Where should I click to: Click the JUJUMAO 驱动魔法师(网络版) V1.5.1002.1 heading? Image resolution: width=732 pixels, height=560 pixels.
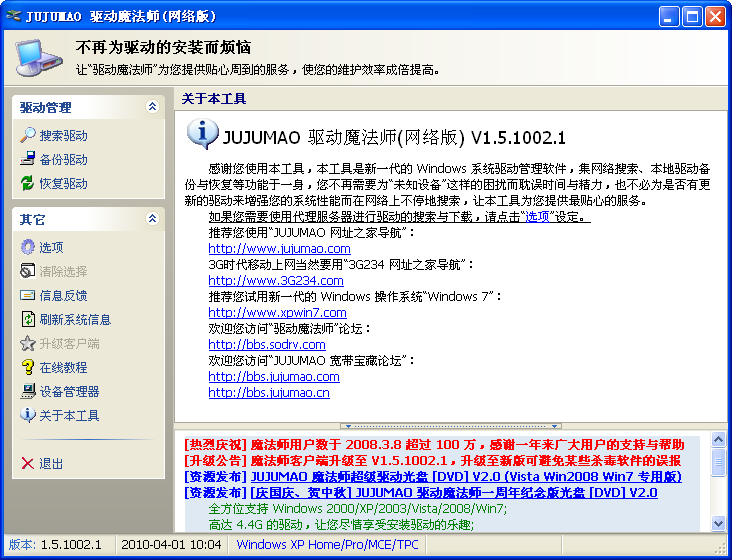tap(394, 138)
